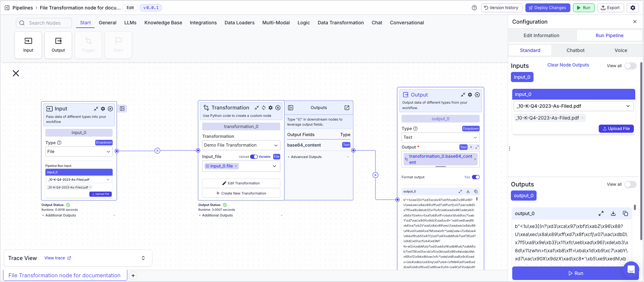The height and width of the screenshot is (282, 644).
Task: Delete the Output node
Action: point(477,95)
